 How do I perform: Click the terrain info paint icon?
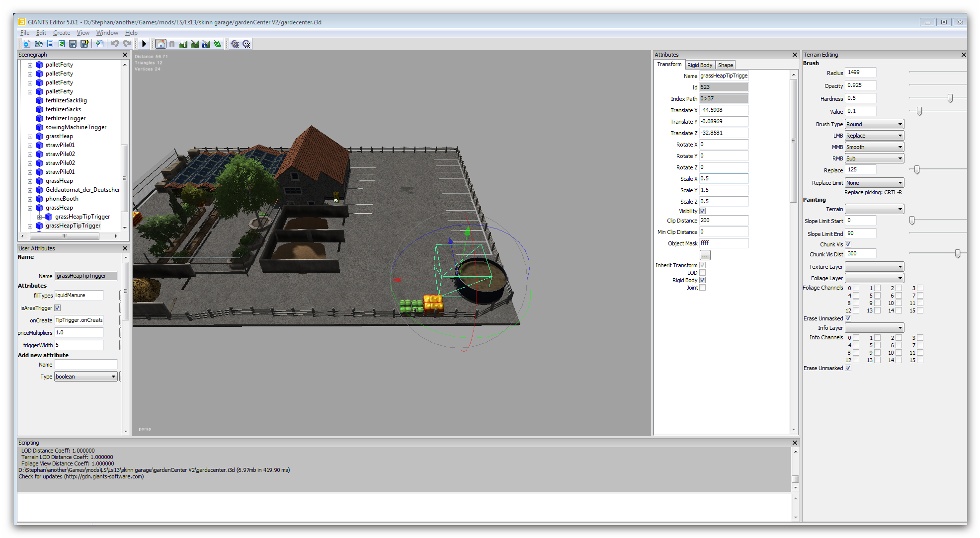pyautogui.click(x=206, y=44)
